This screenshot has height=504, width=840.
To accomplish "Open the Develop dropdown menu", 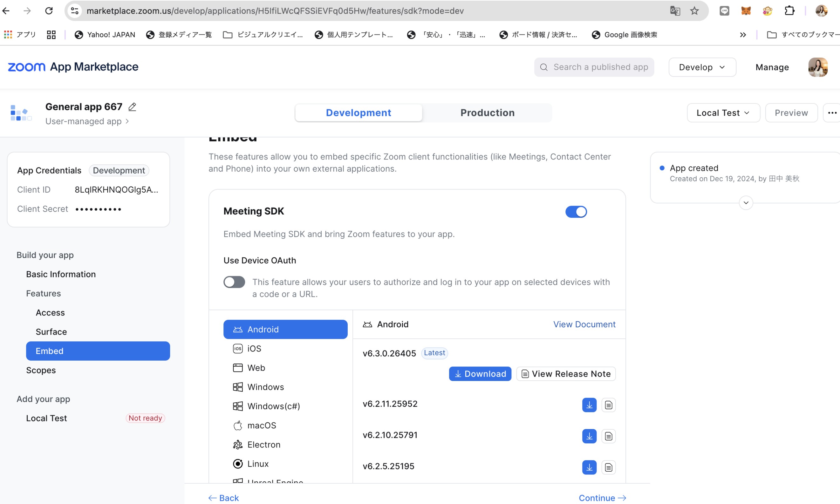I will (702, 67).
